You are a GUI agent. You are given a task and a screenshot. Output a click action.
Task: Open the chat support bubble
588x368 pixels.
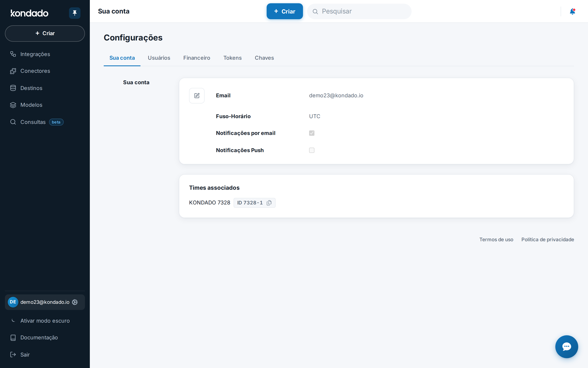(x=567, y=347)
